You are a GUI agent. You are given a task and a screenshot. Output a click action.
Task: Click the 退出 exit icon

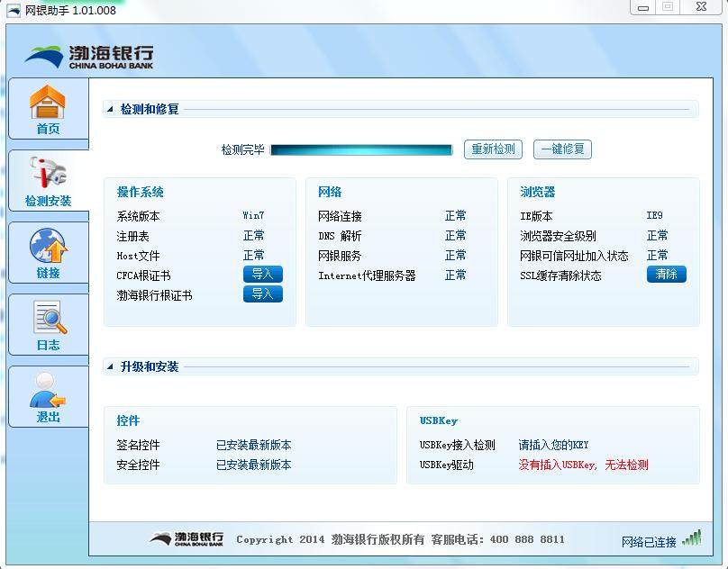(48, 390)
